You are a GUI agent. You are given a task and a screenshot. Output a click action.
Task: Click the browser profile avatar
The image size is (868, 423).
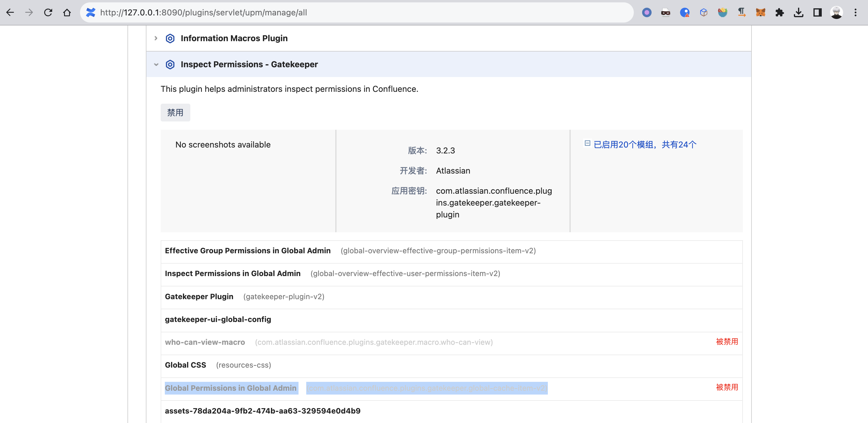click(837, 13)
